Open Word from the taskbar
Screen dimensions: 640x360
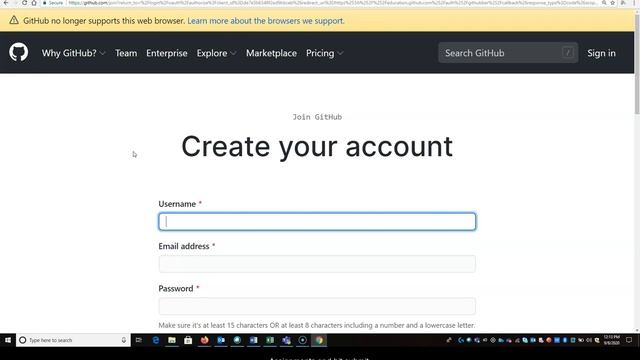(x=253, y=340)
